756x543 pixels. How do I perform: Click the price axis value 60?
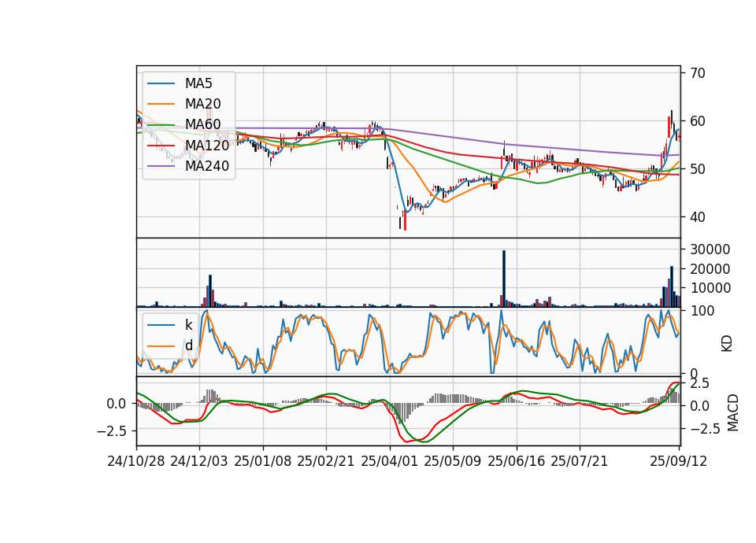(x=698, y=121)
